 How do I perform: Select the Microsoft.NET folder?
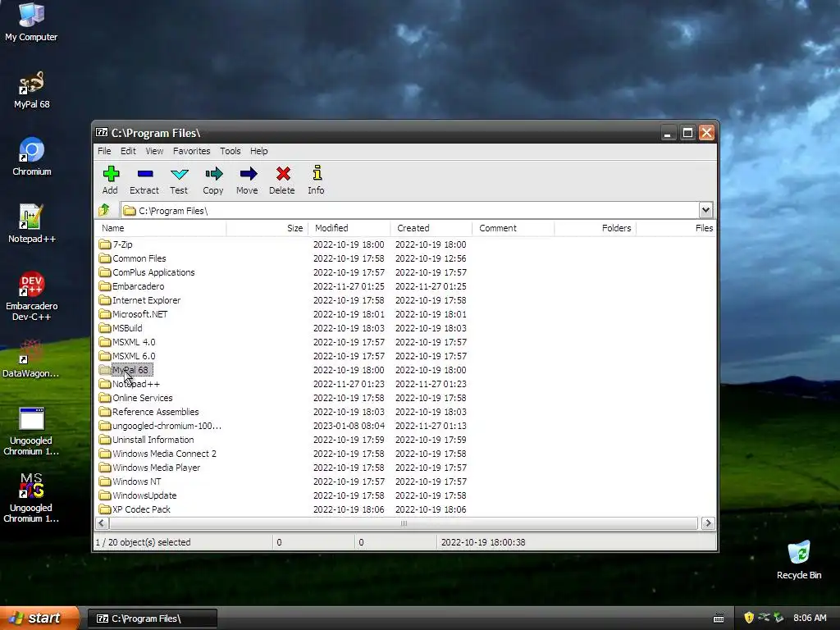pyautogui.click(x=139, y=314)
